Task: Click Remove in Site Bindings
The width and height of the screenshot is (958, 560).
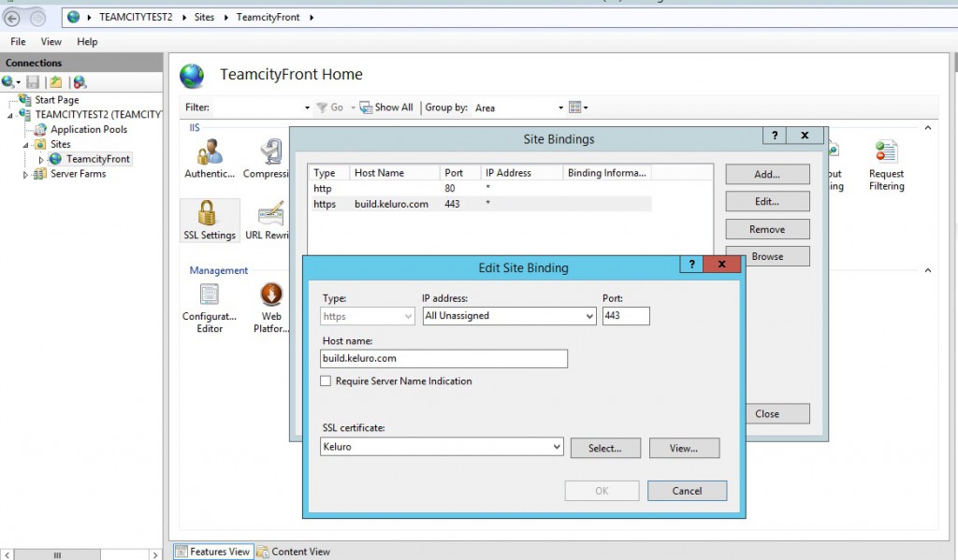Action: pos(767,229)
